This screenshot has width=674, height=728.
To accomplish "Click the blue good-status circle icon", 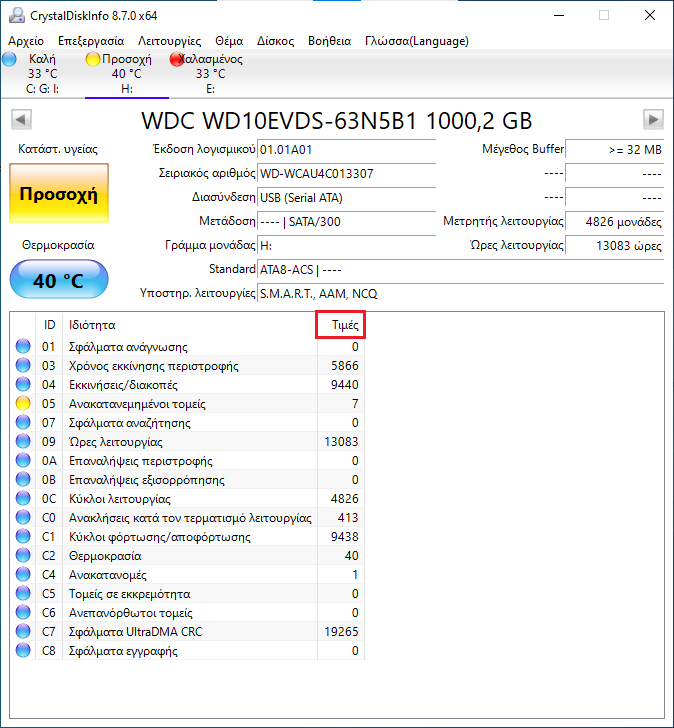I will tap(9, 59).
